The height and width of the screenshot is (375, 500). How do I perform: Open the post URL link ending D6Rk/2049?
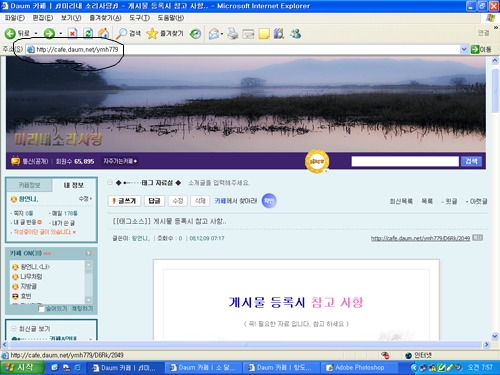pos(420,238)
